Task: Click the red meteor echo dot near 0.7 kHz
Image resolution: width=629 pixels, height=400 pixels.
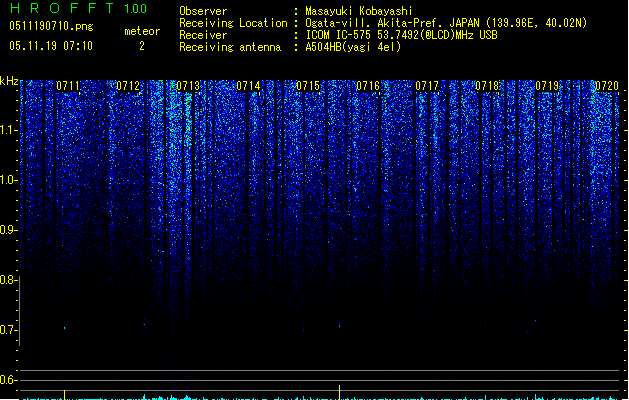Action: [340, 325]
